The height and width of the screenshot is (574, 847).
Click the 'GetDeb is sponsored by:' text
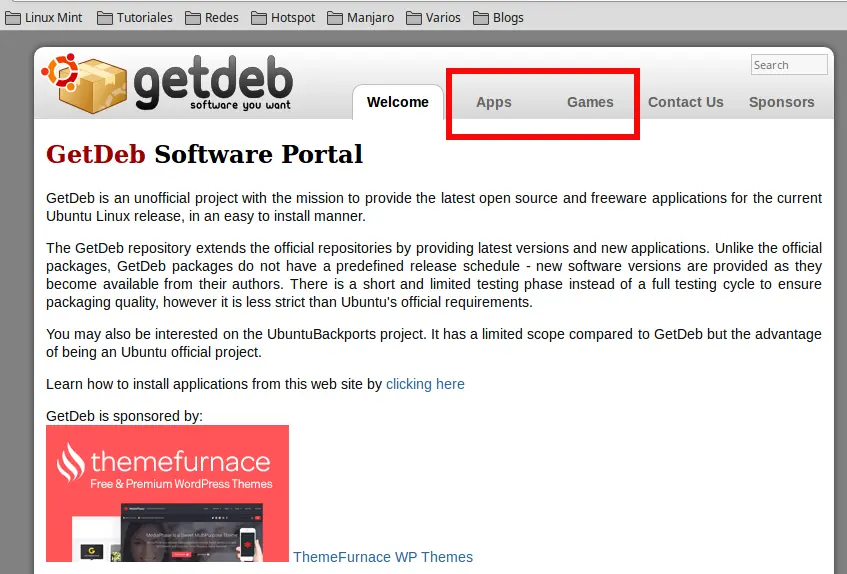(x=124, y=416)
